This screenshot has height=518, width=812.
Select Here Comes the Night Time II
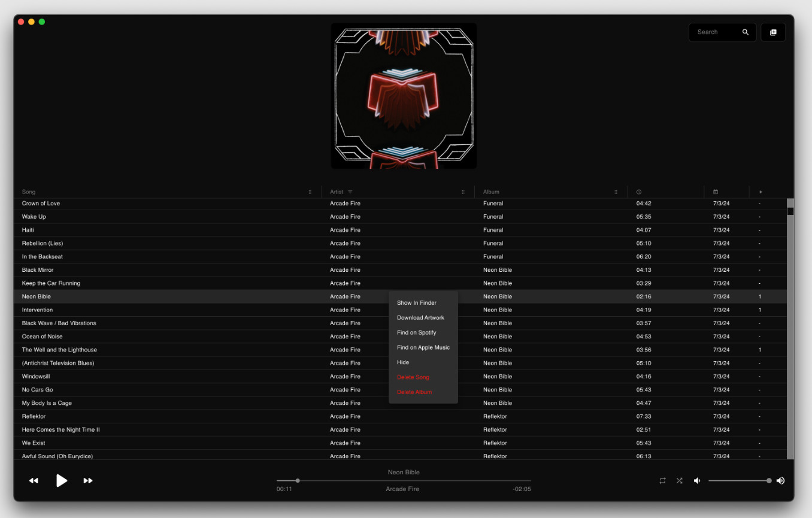tap(400, 429)
